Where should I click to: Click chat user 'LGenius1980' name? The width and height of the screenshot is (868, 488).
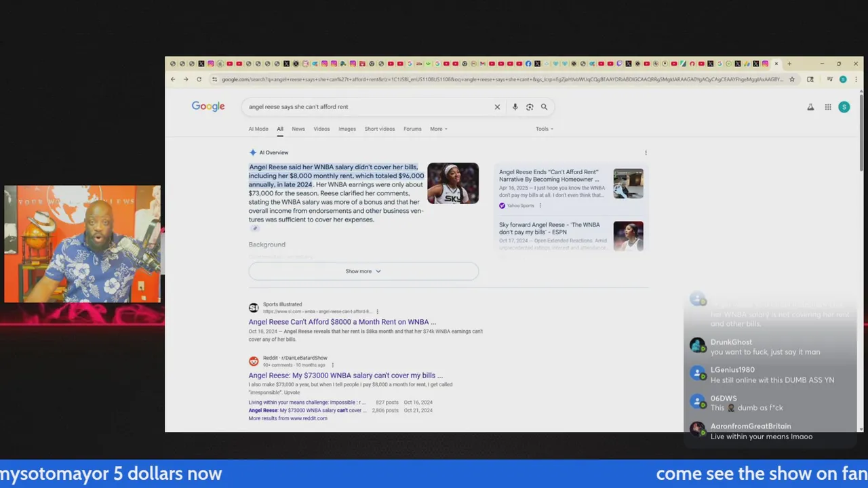732,370
